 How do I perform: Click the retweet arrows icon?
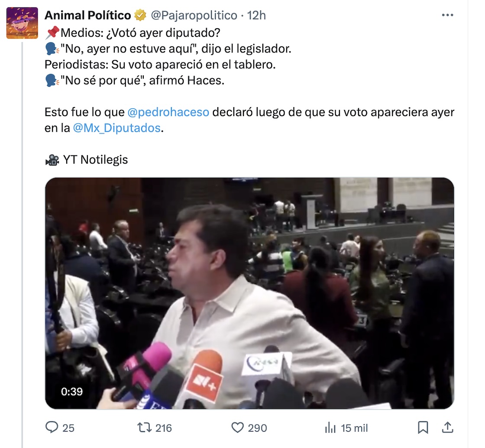click(144, 428)
